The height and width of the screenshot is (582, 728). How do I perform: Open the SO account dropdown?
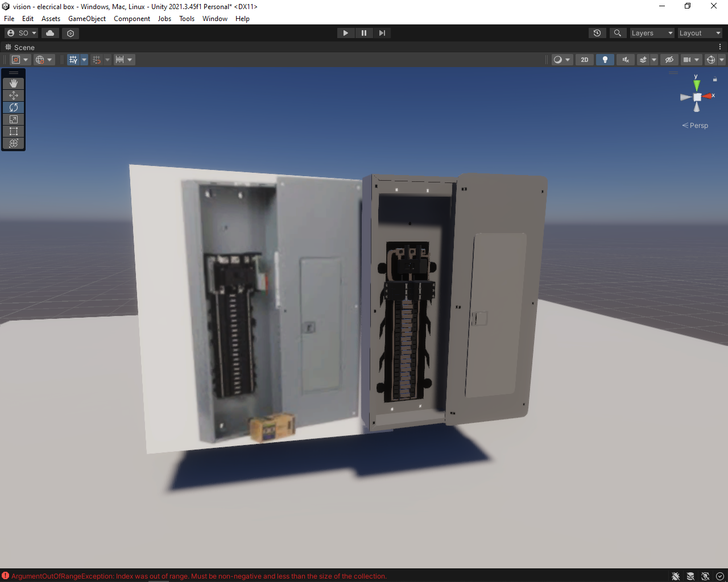click(22, 33)
